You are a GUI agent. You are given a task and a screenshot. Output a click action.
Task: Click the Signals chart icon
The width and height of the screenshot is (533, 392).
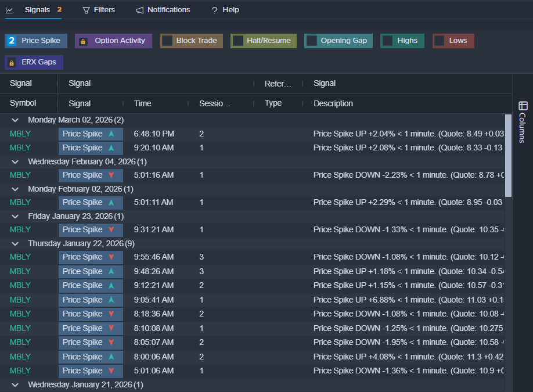click(9, 10)
